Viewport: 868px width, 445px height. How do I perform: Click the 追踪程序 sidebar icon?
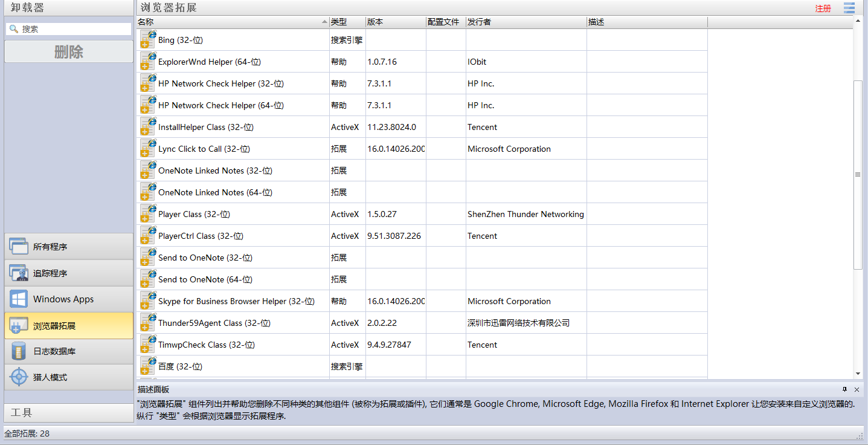coord(19,273)
